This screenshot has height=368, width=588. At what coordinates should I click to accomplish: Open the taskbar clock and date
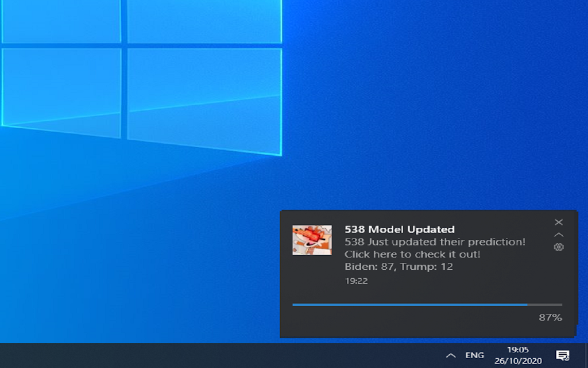click(x=518, y=355)
